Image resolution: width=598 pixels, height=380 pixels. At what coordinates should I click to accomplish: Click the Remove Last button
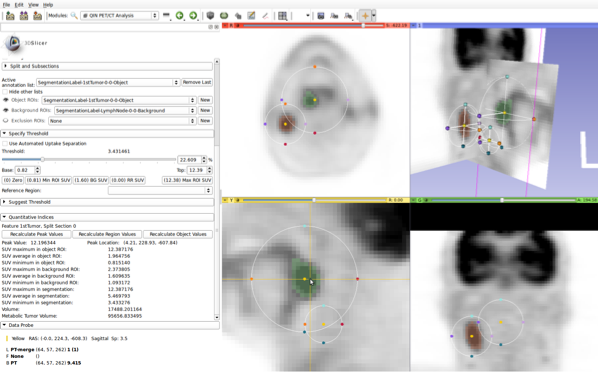click(196, 82)
